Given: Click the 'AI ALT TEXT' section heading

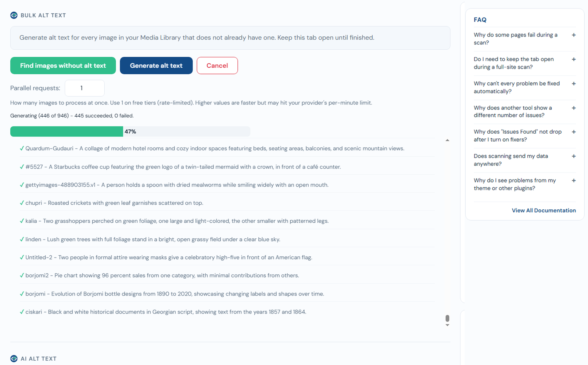Looking at the screenshot, I should (x=39, y=358).
